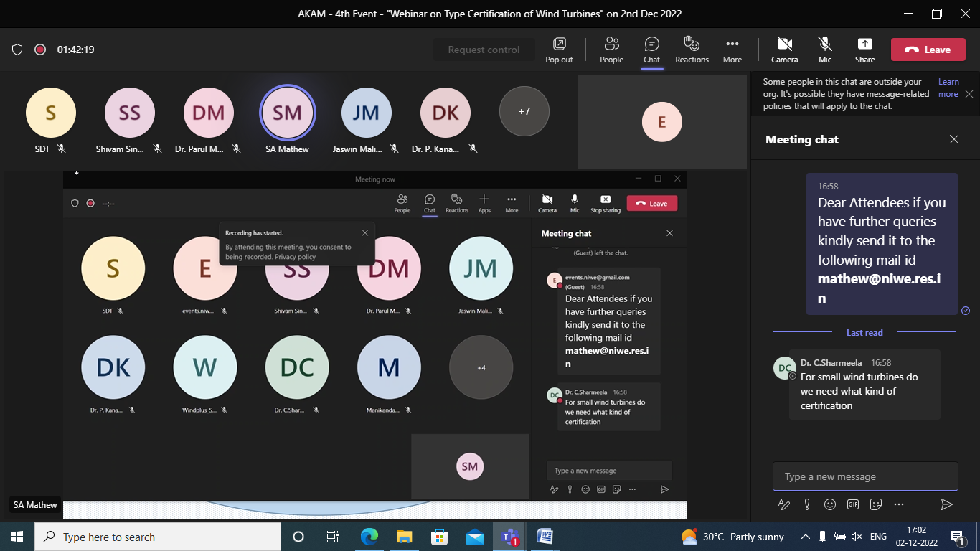Viewport: 980px width, 551px height.
Task: Open Reactions in the meeting toolbar
Action: point(692,49)
